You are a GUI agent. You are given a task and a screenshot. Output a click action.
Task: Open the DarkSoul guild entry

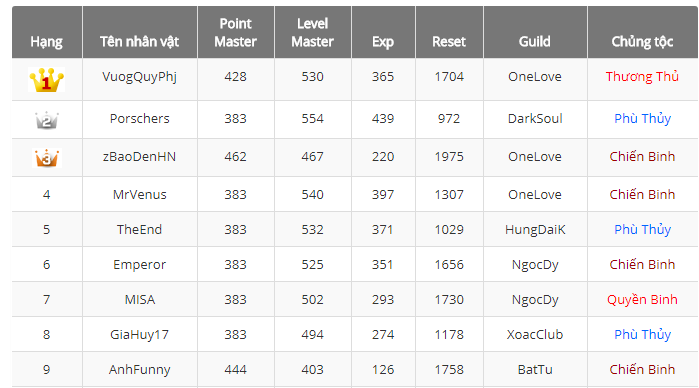(535, 119)
